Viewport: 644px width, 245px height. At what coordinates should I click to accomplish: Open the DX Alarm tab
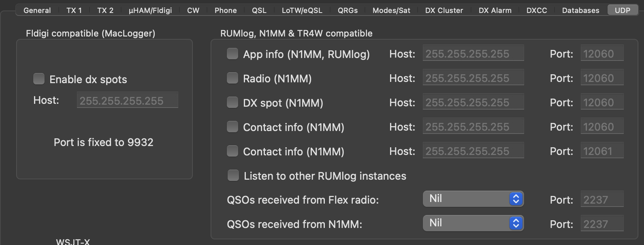click(x=495, y=10)
